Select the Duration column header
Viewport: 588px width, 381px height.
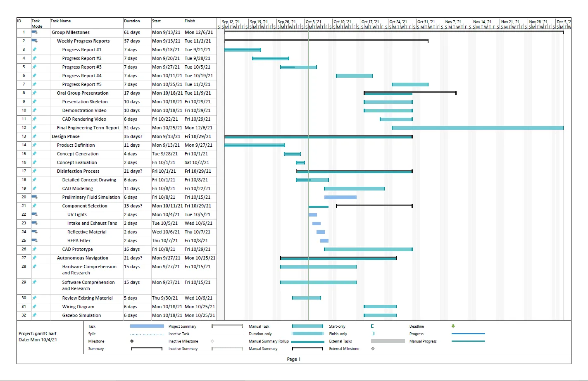tap(132, 21)
